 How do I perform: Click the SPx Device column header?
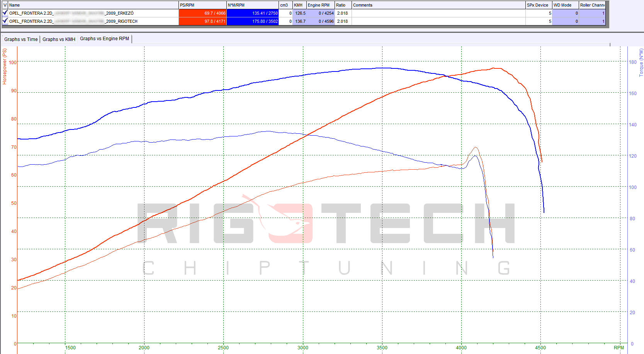click(x=539, y=5)
